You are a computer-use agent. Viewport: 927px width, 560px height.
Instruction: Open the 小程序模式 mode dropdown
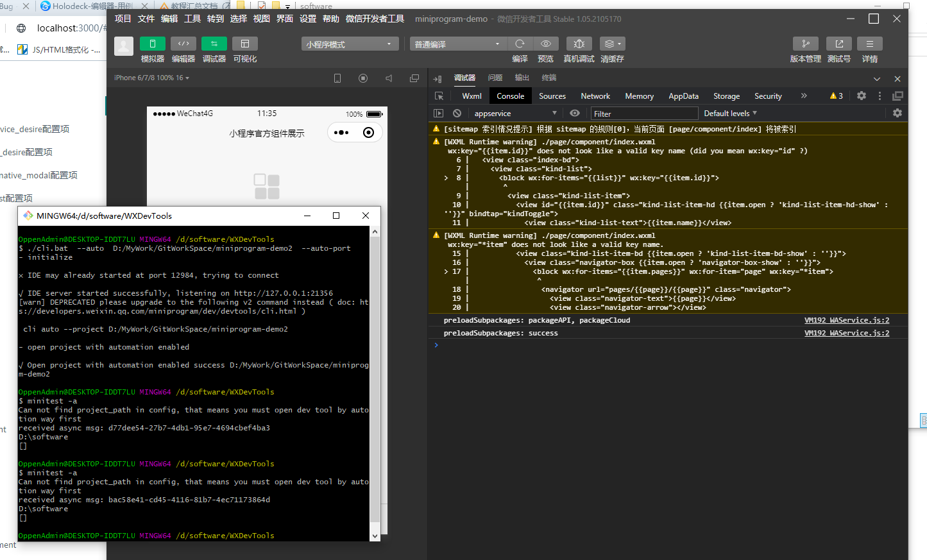350,44
